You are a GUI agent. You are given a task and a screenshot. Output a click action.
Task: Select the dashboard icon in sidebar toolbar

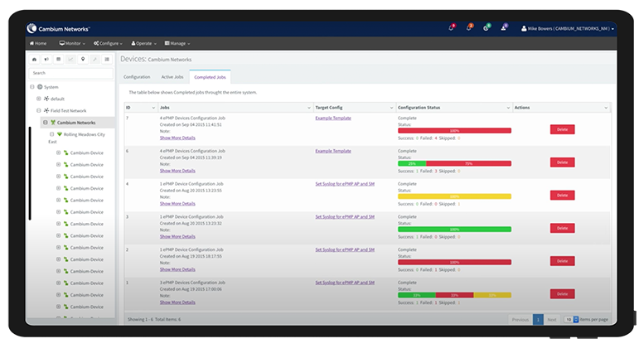[x=35, y=60]
